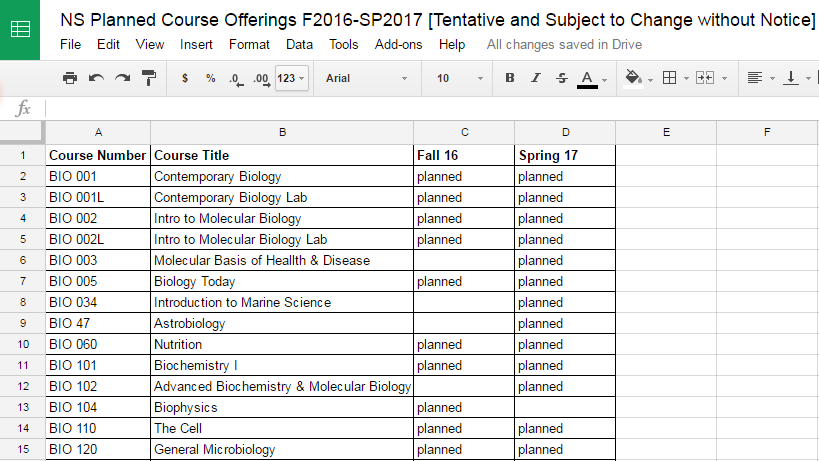
Task: Format as currency
Action: point(185,78)
